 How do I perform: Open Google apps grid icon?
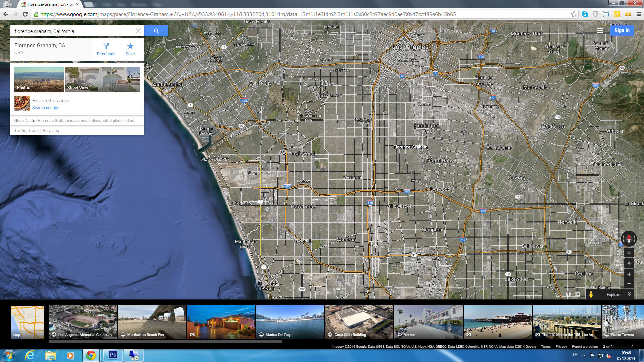600,31
